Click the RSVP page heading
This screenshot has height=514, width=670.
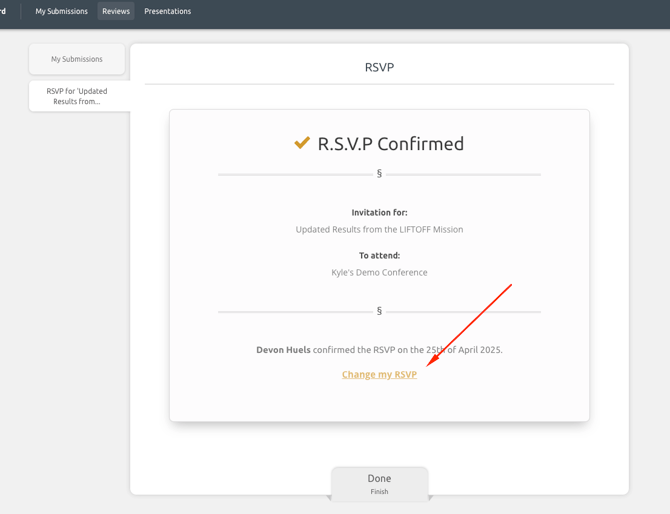[379, 67]
